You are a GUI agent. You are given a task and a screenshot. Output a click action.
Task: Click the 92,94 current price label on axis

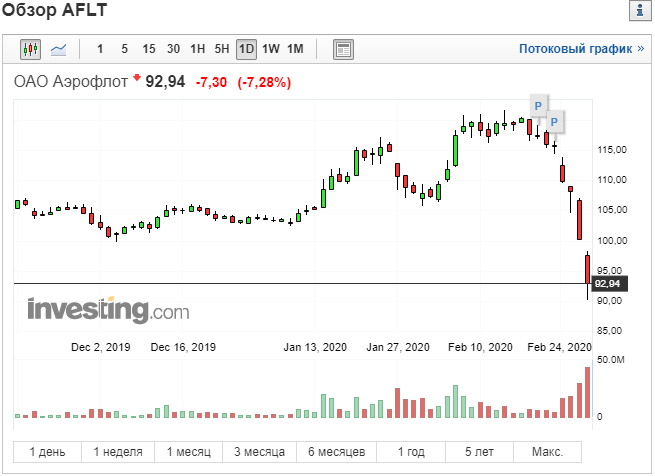[608, 284]
